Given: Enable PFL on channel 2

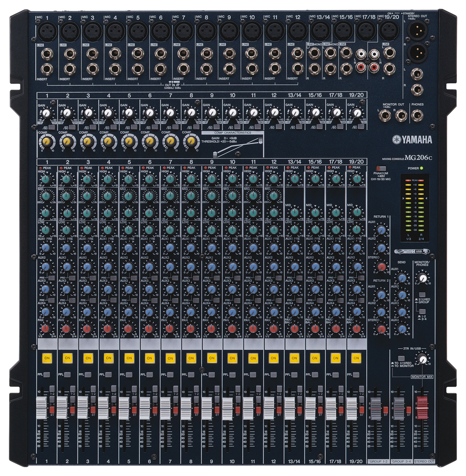Looking at the screenshot, I should [x=68, y=375].
